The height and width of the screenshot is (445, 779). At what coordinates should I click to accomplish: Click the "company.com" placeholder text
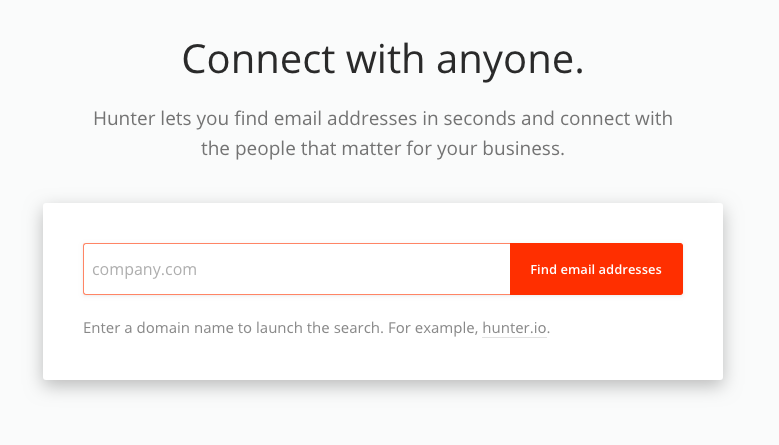tap(145, 269)
